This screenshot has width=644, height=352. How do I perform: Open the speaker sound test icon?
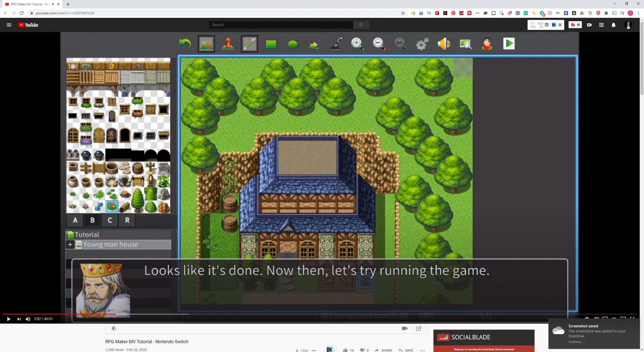[444, 44]
